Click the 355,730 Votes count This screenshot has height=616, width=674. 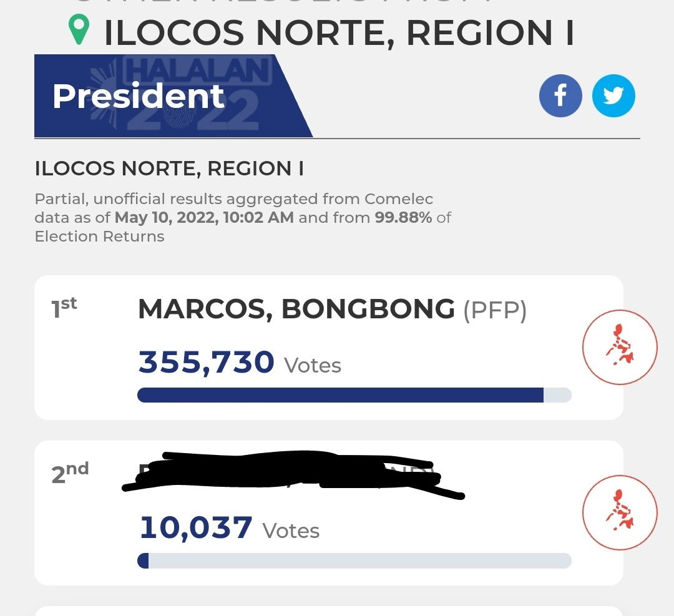coord(240,363)
